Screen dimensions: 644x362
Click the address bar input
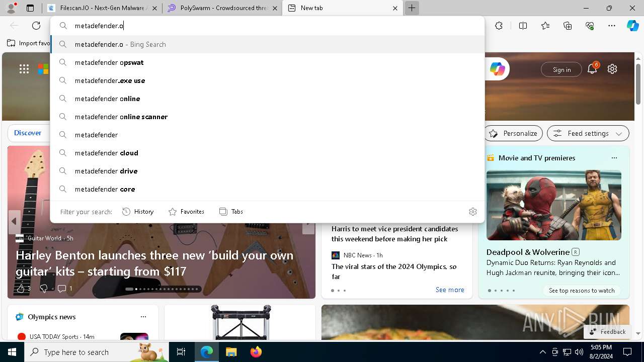[x=267, y=26]
